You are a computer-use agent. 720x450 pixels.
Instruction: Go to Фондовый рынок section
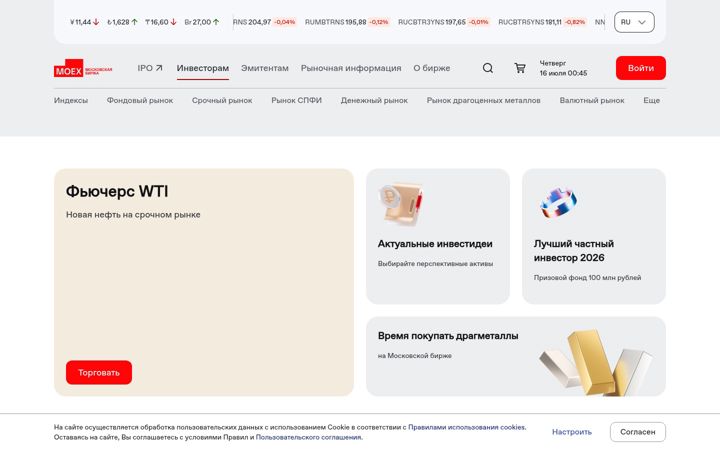tap(140, 100)
